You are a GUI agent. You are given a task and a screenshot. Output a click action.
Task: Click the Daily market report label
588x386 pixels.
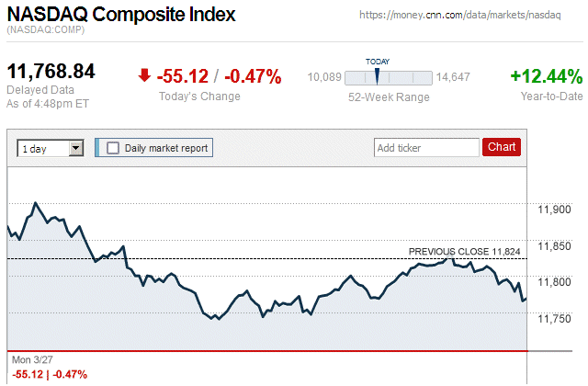pos(166,147)
